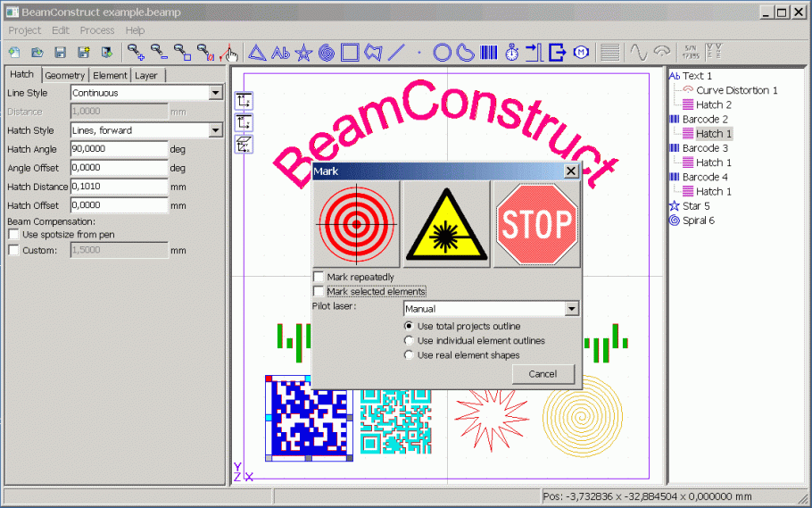Switch to the Hatch tab

22,74
